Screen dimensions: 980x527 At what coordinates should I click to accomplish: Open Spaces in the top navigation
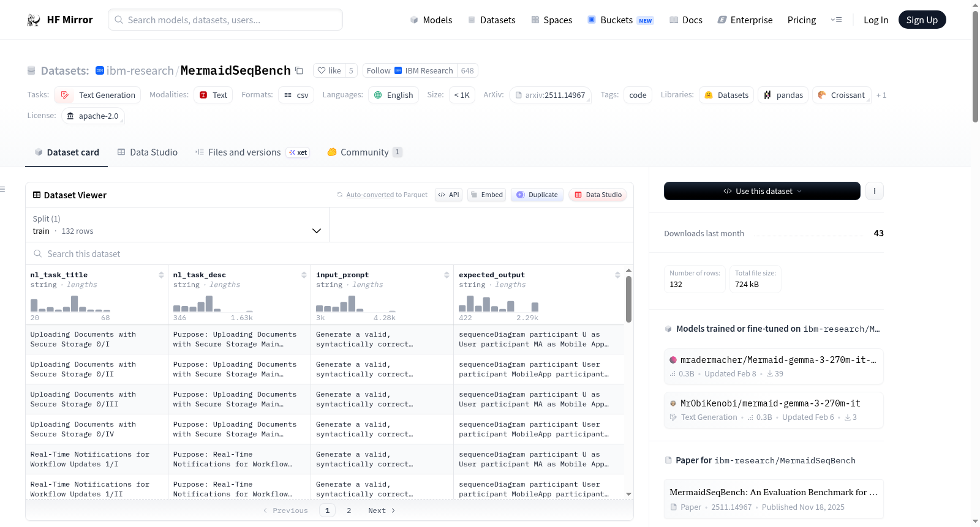click(x=552, y=20)
